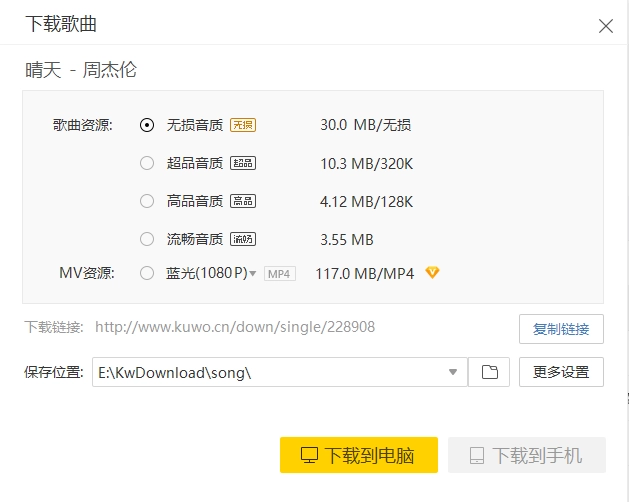Click the 高品 badge icon
This screenshot has width=629, height=502.
(243, 201)
